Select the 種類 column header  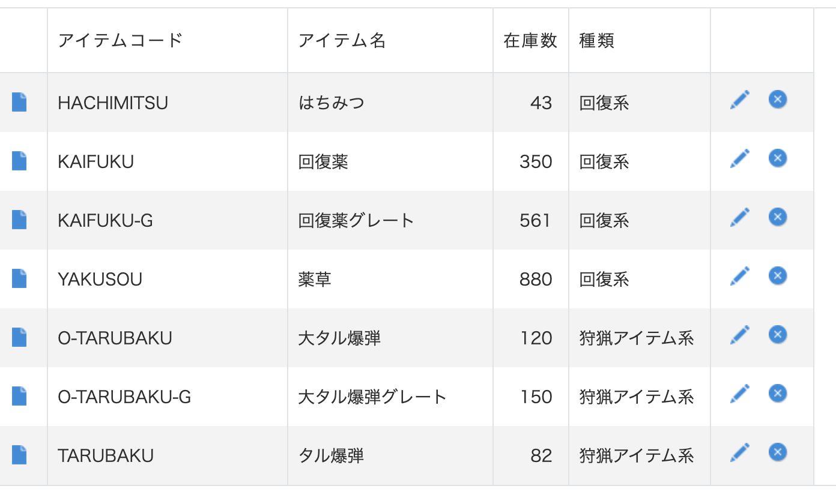[x=596, y=40]
